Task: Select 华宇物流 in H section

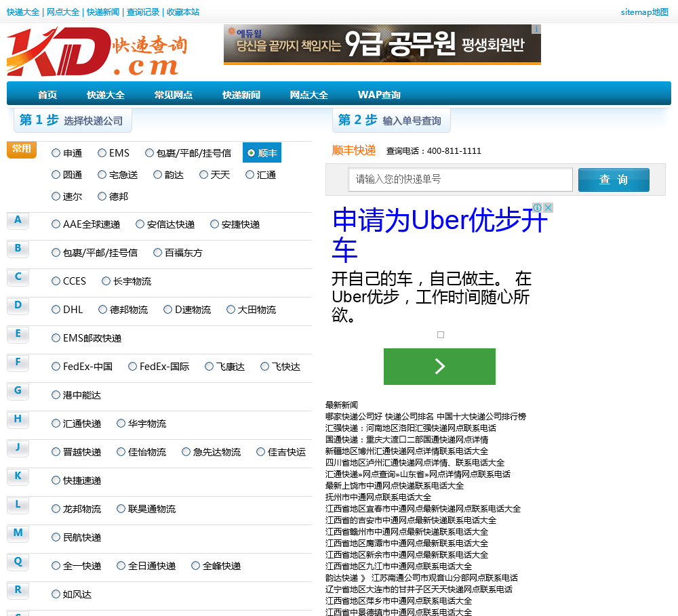Action: pyautogui.click(x=121, y=424)
